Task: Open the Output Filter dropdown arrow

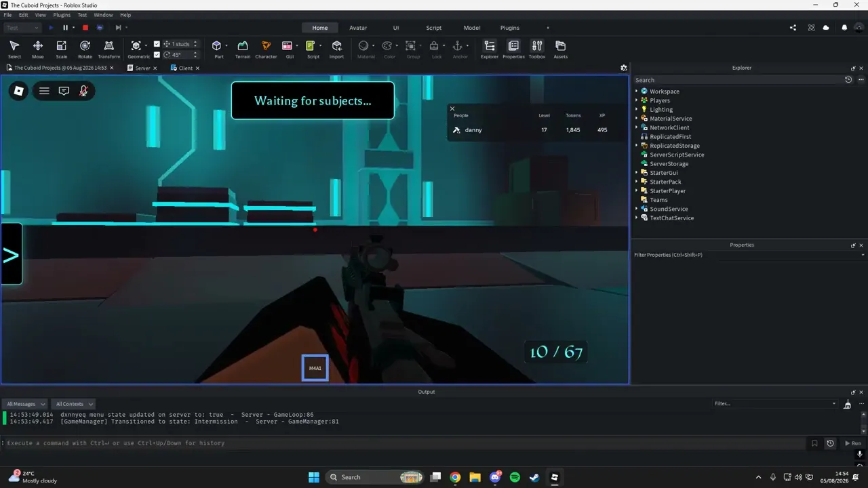Action: pos(834,404)
